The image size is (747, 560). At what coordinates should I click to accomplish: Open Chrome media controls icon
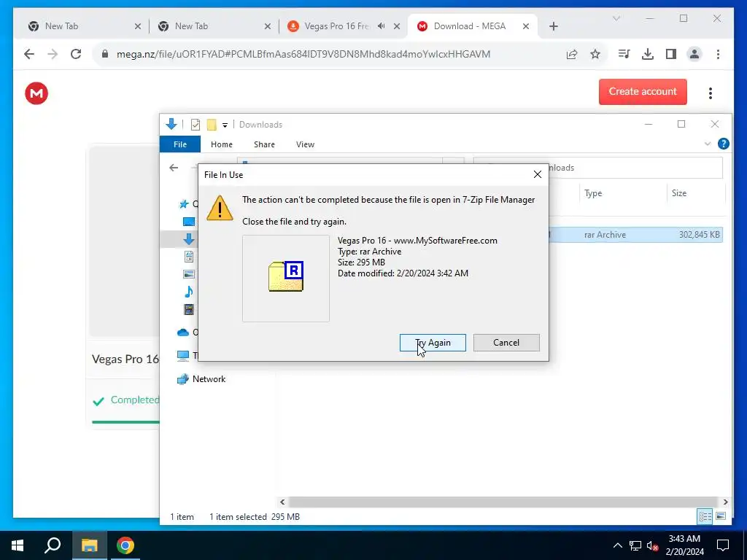click(x=624, y=54)
